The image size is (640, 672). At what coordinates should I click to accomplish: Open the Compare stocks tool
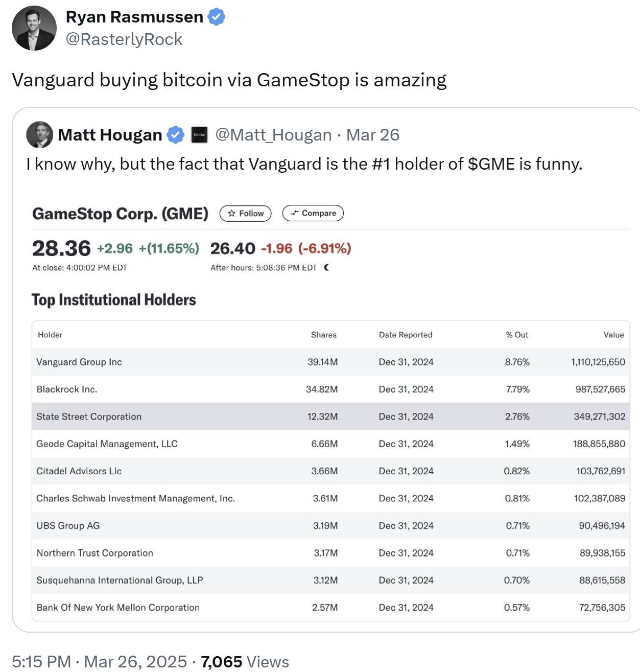pos(313,213)
